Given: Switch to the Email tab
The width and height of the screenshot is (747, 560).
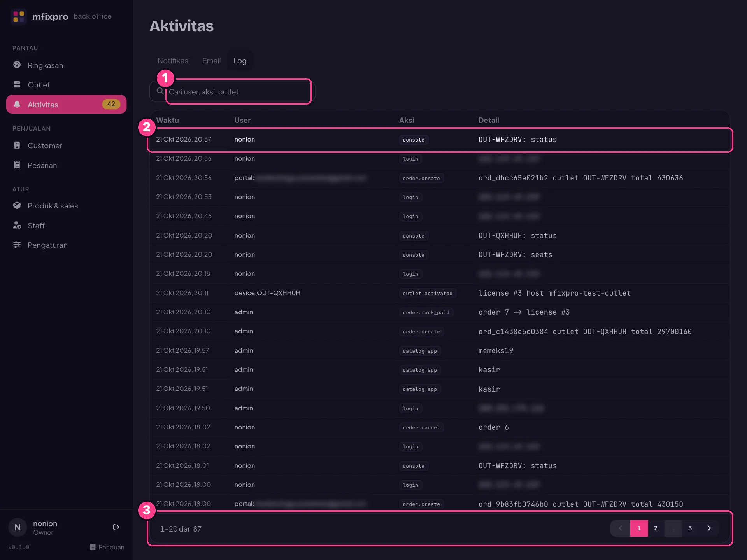Looking at the screenshot, I should tap(211, 61).
